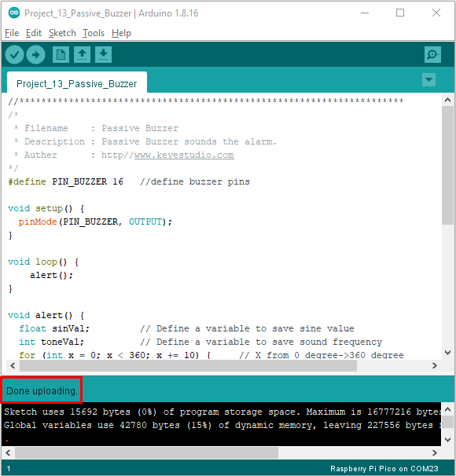This screenshot has height=476, width=456.
Task: Open the Tools menu
Action: point(94,33)
